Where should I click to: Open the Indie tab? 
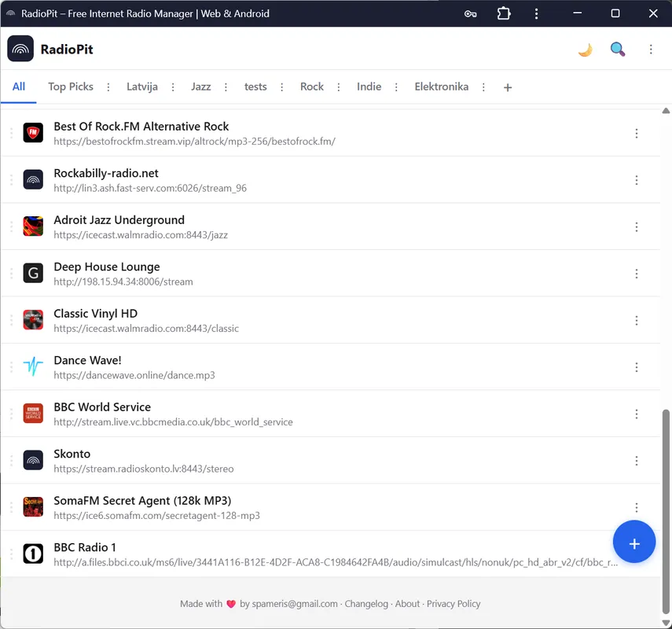click(x=369, y=87)
